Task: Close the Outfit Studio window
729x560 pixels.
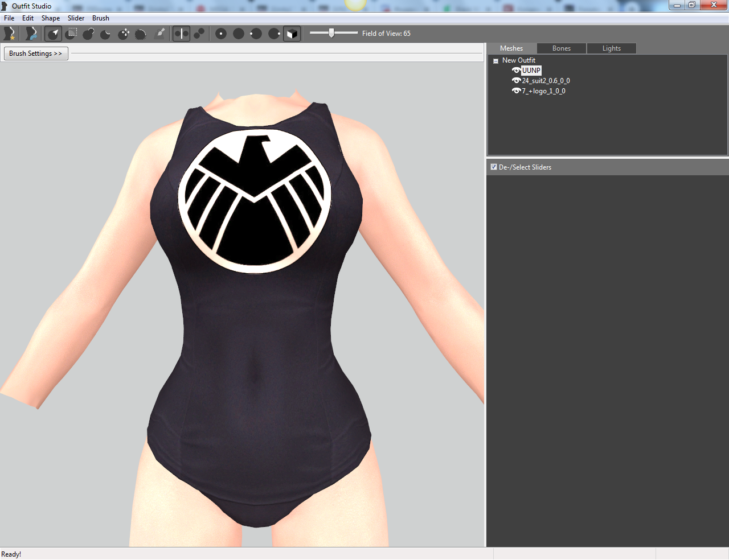Action: click(714, 5)
